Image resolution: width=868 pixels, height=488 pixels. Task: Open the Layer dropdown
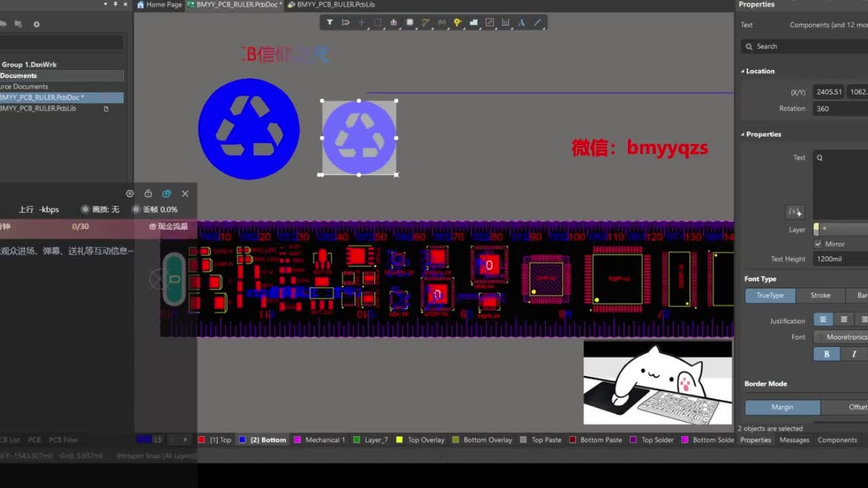click(840, 229)
